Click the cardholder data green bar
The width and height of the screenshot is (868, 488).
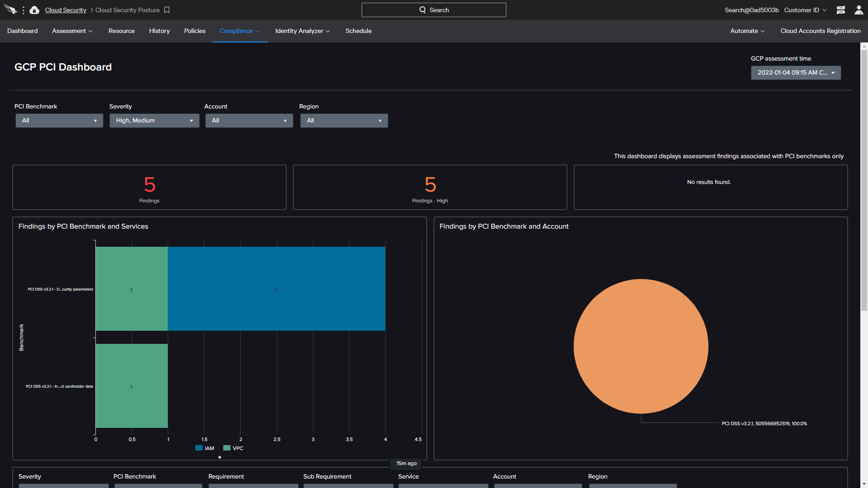132,386
